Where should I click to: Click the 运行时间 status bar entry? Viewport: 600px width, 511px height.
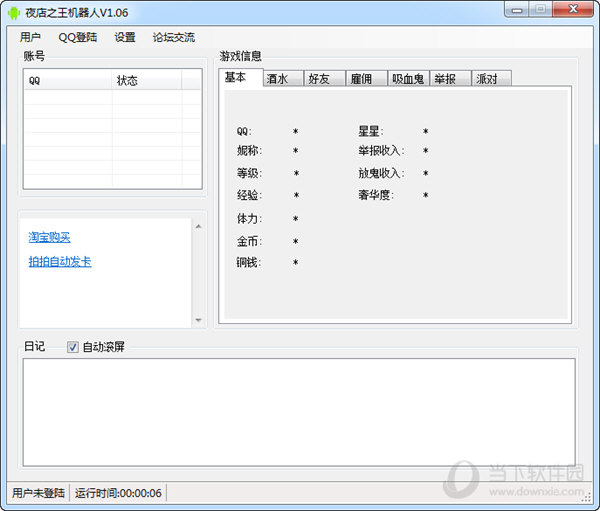[118, 493]
